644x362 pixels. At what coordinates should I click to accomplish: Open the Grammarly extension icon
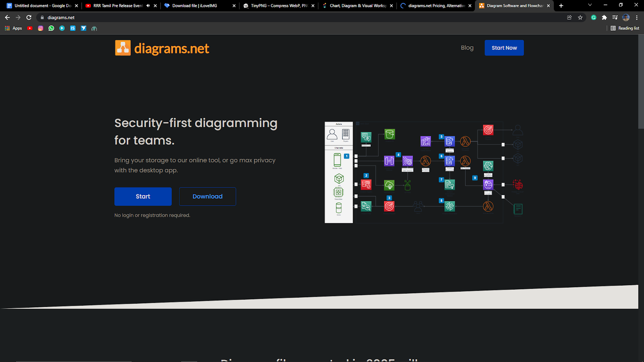tap(594, 17)
